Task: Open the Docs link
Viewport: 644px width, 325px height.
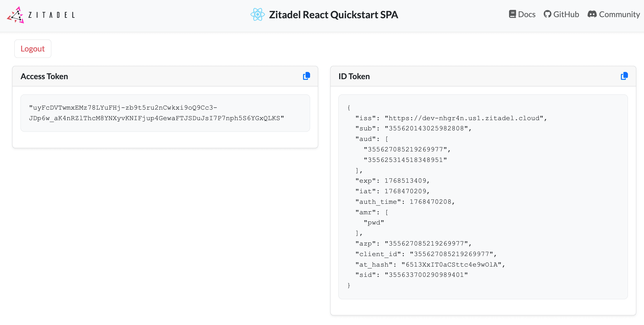Action: 522,14
